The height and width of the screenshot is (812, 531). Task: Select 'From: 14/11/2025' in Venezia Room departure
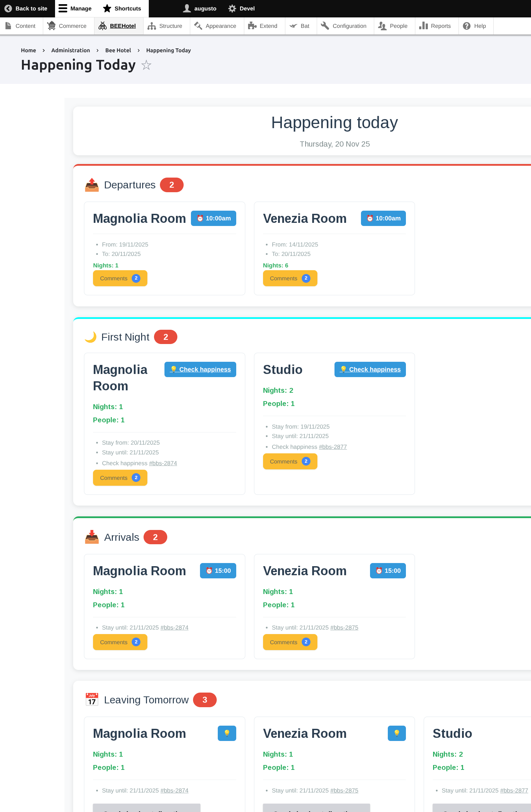tap(295, 244)
